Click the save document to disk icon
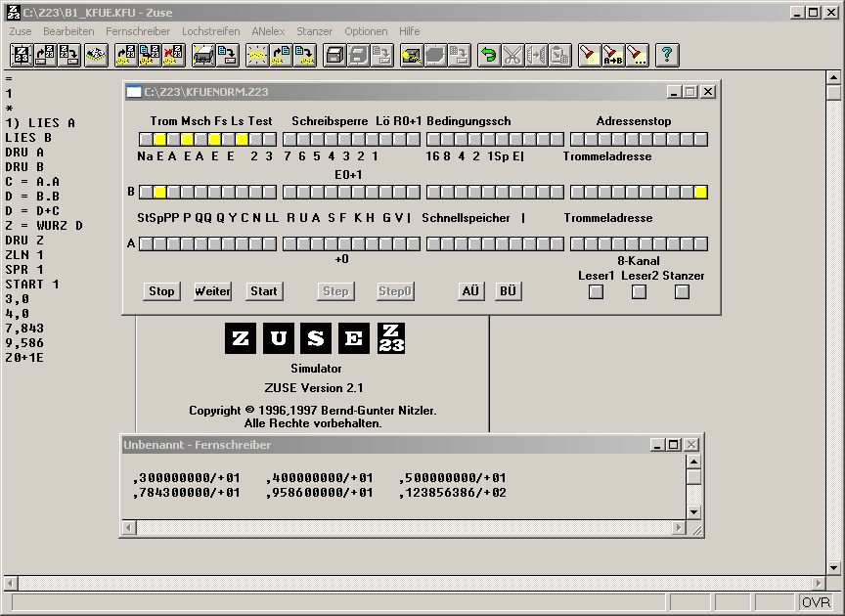This screenshot has height=616, width=845. (227, 55)
